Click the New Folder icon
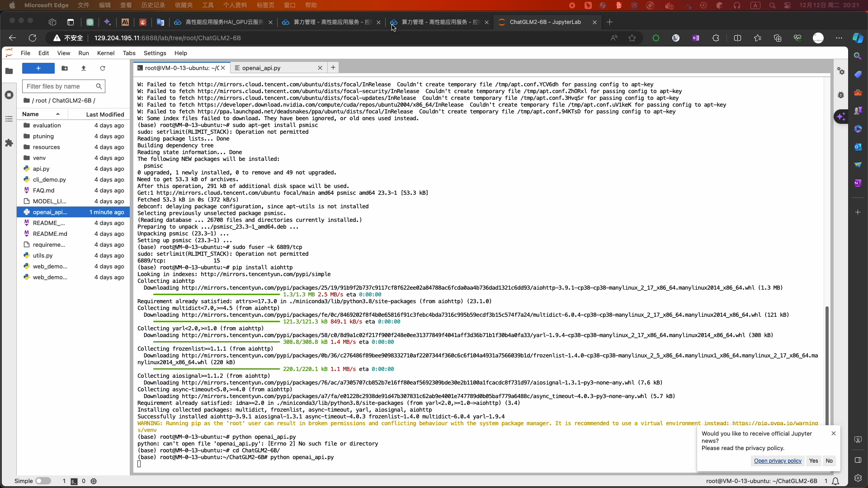This screenshot has height=488, width=868. coord(65,68)
